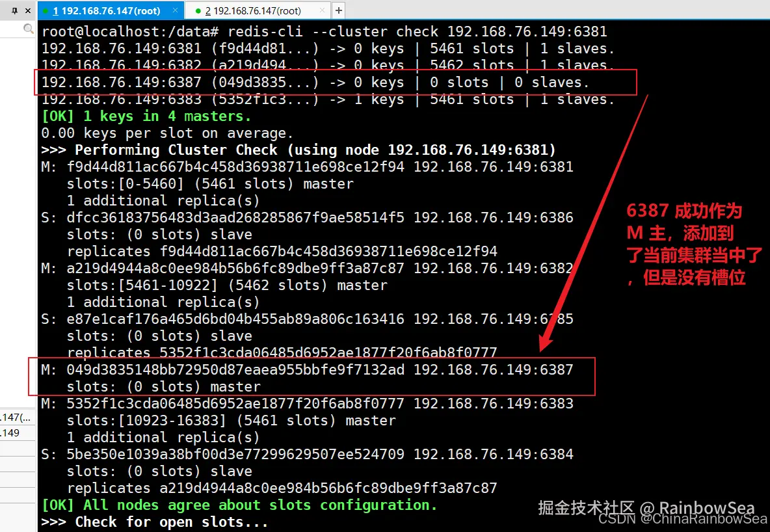The height and width of the screenshot is (532, 770).
Task: Switch to tab 1 192.168.76.147(root)
Action: pyautogui.click(x=107, y=10)
